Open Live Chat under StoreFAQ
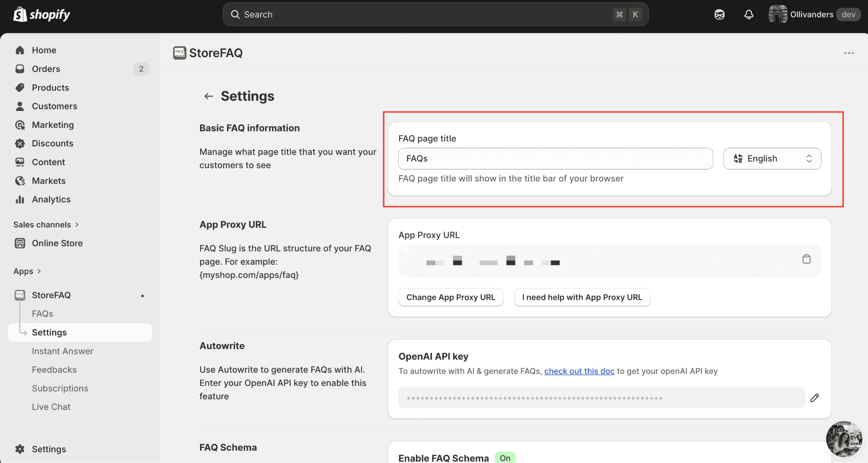This screenshot has height=463, width=868. point(51,407)
